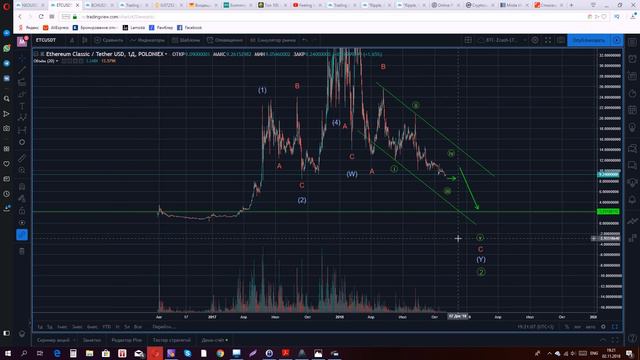Select the 5д time range
The height and width of the screenshot is (360, 640).
pyautogui.click(x=50, y=327)
